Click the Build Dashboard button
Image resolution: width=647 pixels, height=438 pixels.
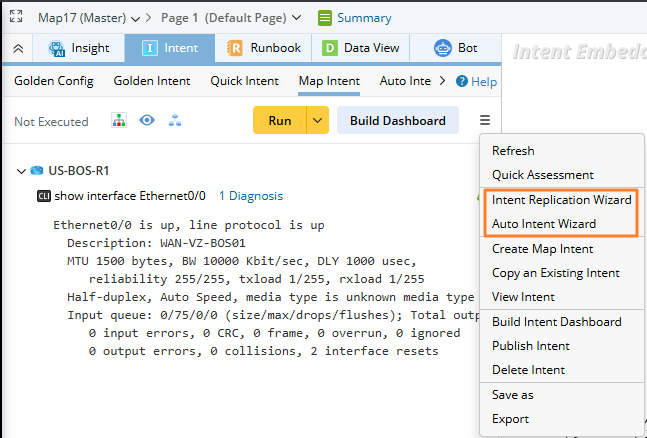398,120
